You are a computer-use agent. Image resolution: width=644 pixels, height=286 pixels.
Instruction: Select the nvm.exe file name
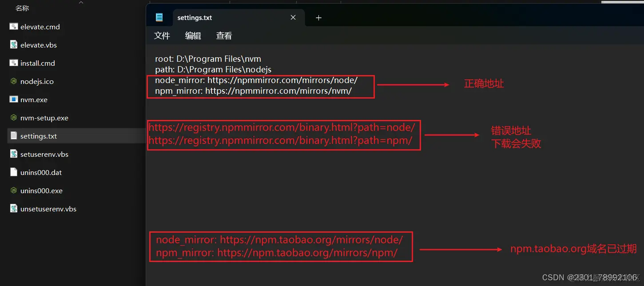point(34,99)
